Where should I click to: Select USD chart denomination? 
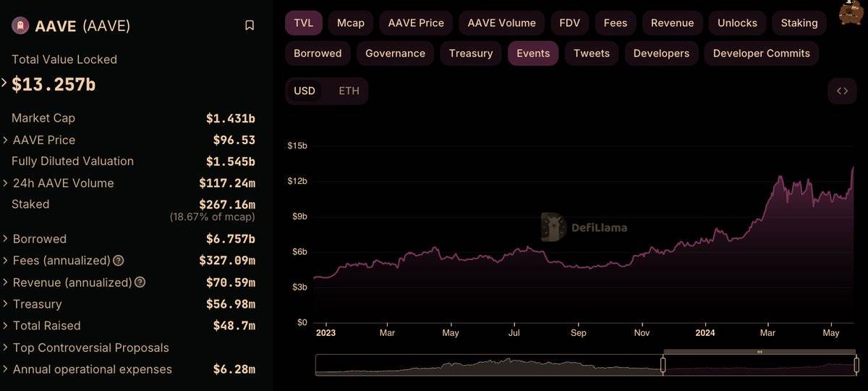click(305, 91)
